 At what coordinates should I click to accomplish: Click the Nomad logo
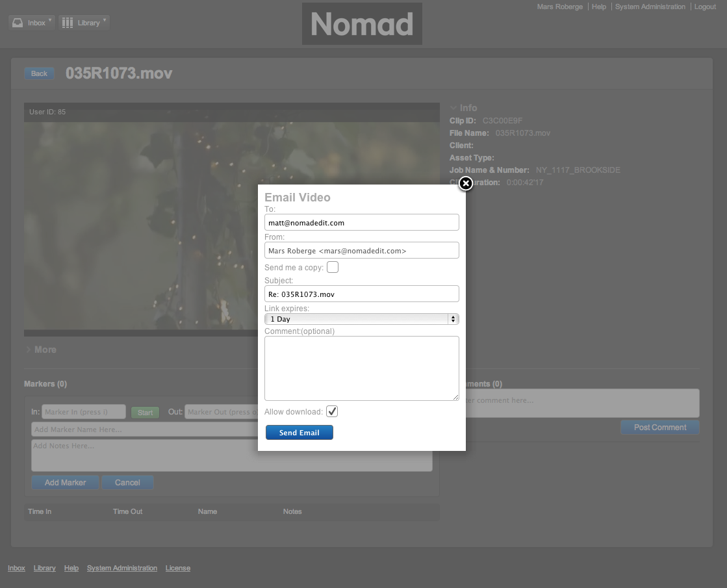click(x=362, y=24)
